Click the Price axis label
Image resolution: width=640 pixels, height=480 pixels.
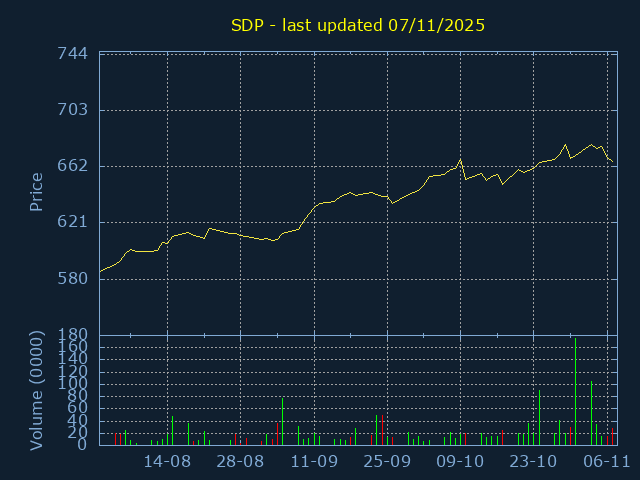37,192
